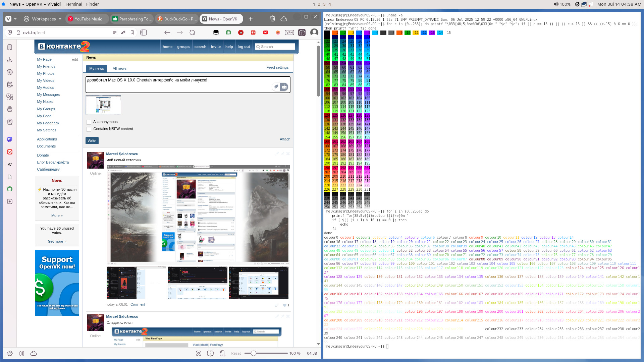
Task: Open the closed tabs trash can
Action: (x=273, y=19)
